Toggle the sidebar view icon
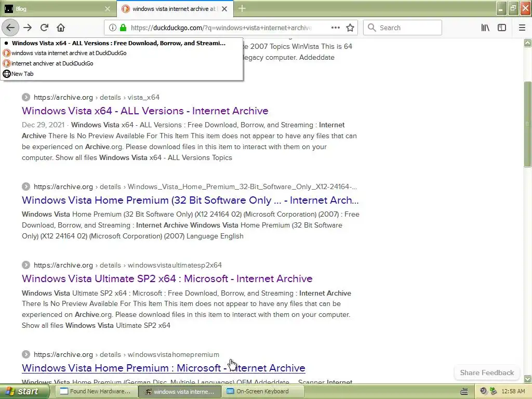Viewport: 532px width, 399px height. click(502, 28)
